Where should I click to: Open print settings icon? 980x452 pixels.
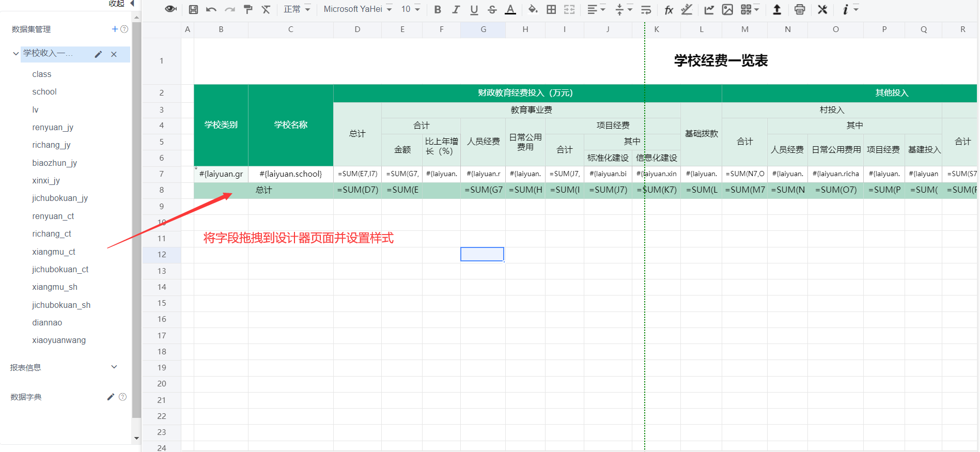tap(800, 9)
